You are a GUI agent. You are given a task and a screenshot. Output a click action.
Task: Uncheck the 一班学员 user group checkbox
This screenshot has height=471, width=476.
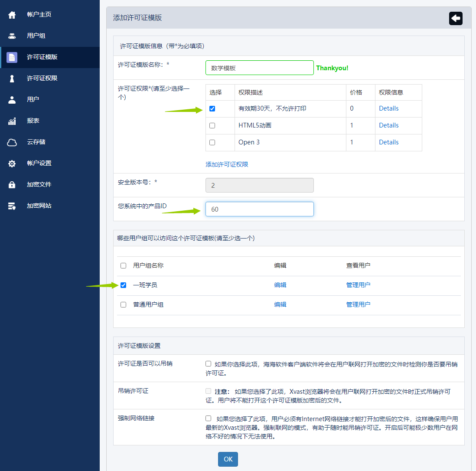[x=124, y=285]
